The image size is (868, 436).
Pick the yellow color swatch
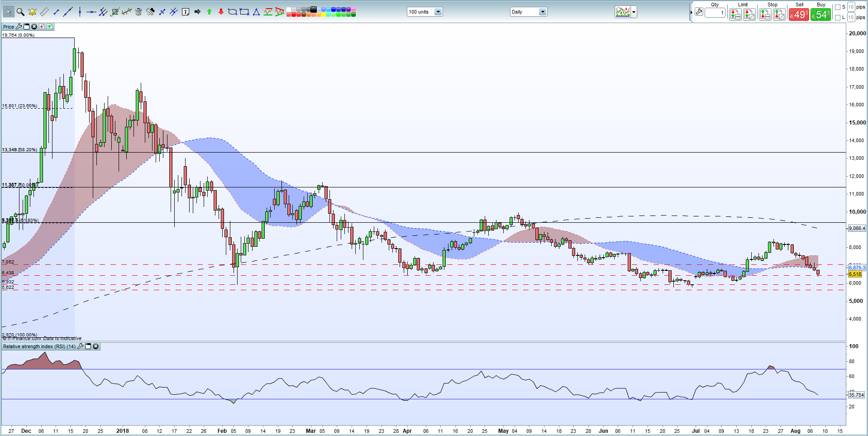click(x=324, y=14)
